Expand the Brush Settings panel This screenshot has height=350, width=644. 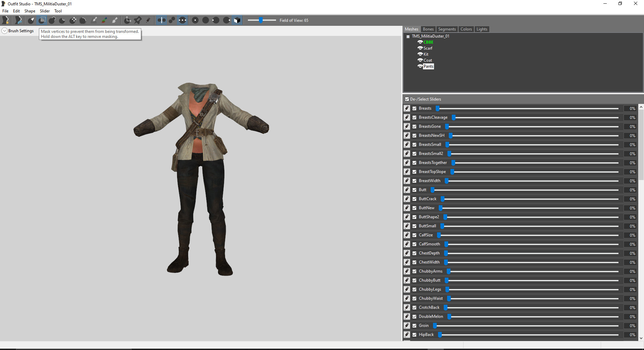point(5,31)
